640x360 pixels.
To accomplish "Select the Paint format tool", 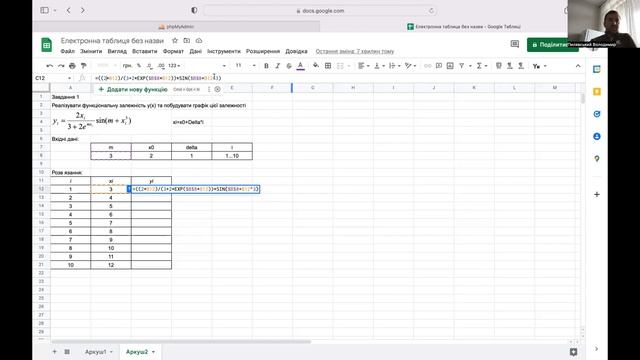I will (84, 66).
